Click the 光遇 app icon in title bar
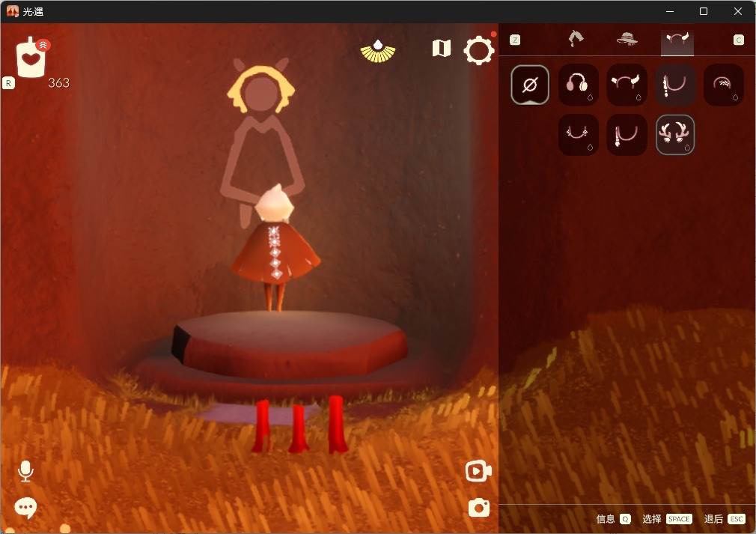 pos(13,11)
